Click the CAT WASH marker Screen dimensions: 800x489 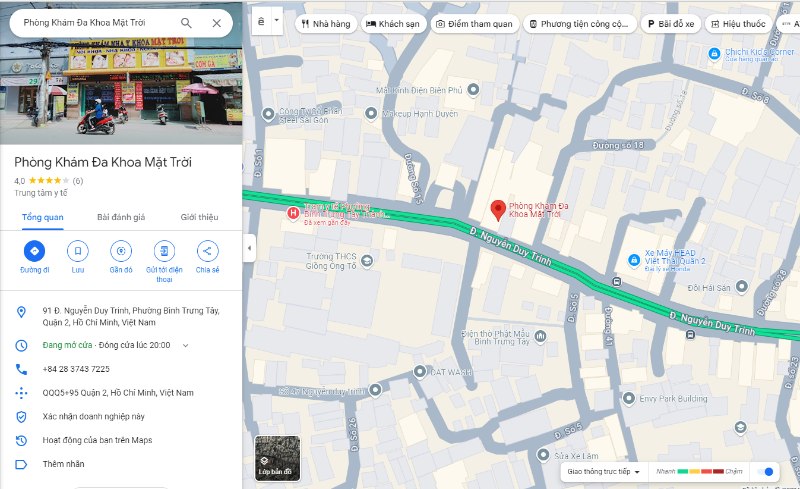419,371
